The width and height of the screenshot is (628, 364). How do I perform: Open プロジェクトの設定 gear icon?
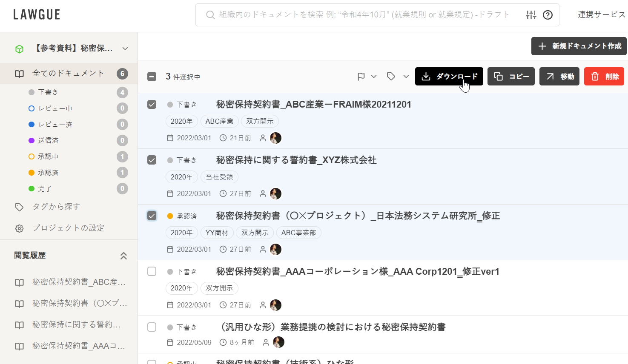coord(20,228)
